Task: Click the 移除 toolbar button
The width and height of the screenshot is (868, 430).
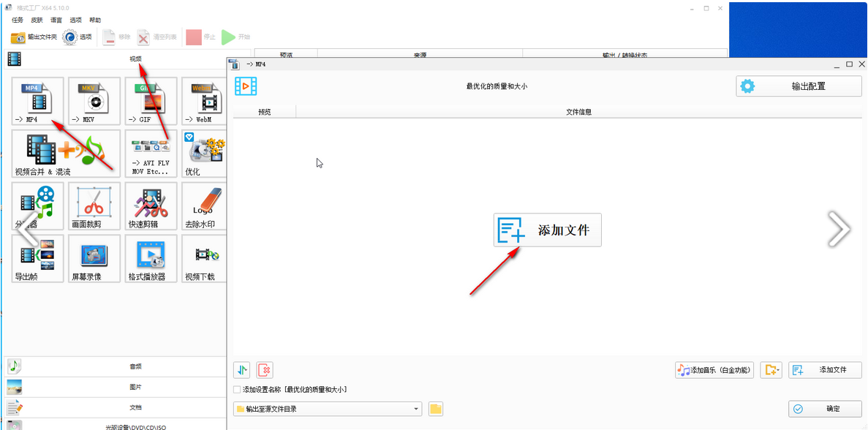Action: click(117, 37)
